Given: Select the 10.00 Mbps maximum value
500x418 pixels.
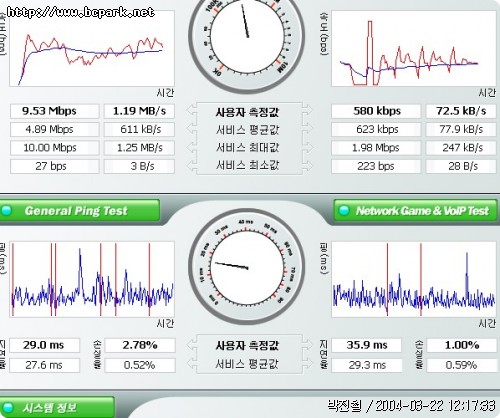Looking at the screenshot, I should [x=55, y=148].
